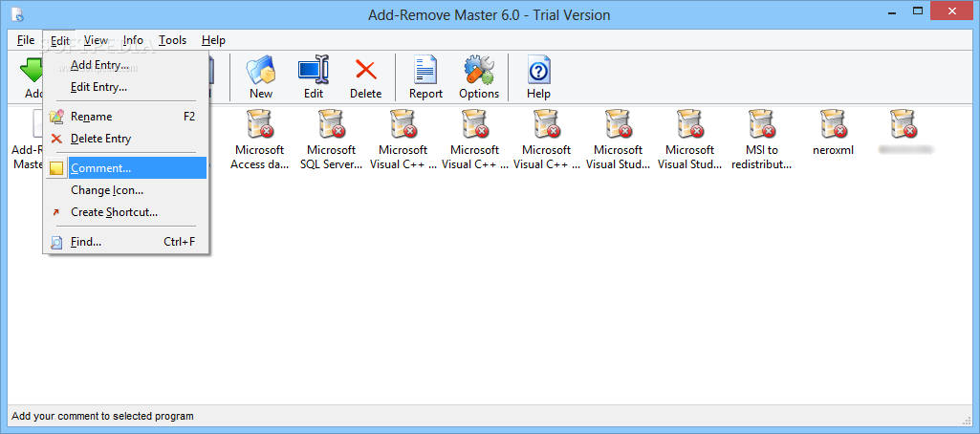Click the Help question mark toolbar icon
The image size is (980, 434).
(538, 70)
